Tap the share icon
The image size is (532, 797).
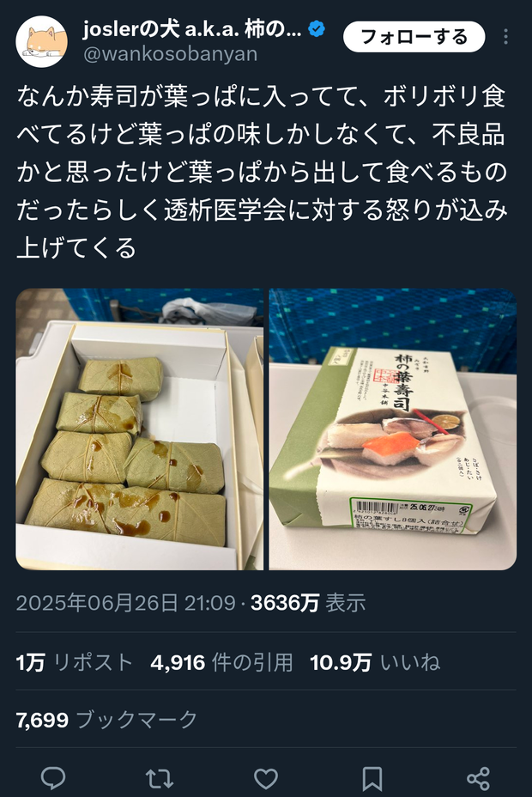pyautogui.click(x=478, y=778)
